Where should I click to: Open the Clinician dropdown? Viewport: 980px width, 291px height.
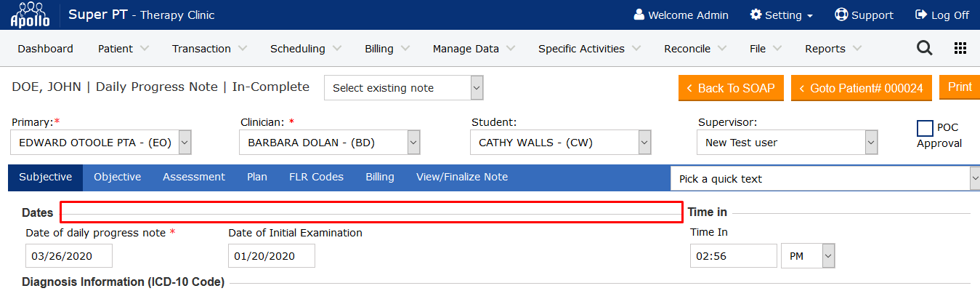413,143
